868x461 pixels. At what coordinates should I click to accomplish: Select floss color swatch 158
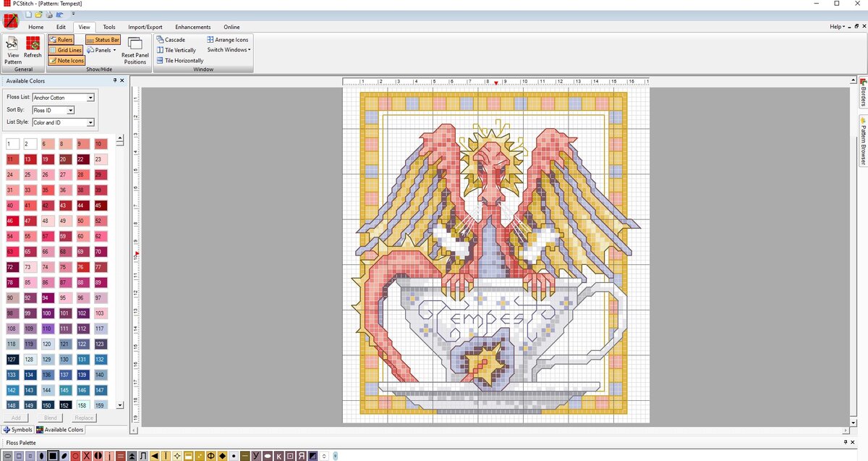[82, 405]
